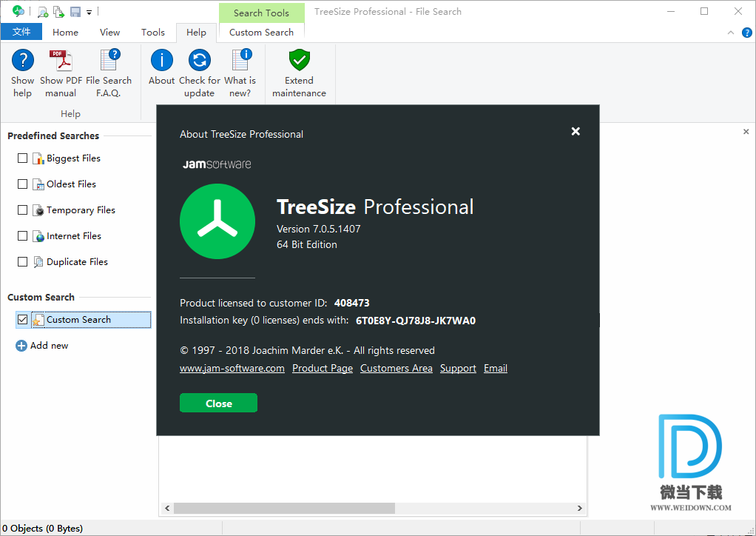Enable the Duplicate Files checkbox
Screen dimensions: 756x536
[22, 261]
